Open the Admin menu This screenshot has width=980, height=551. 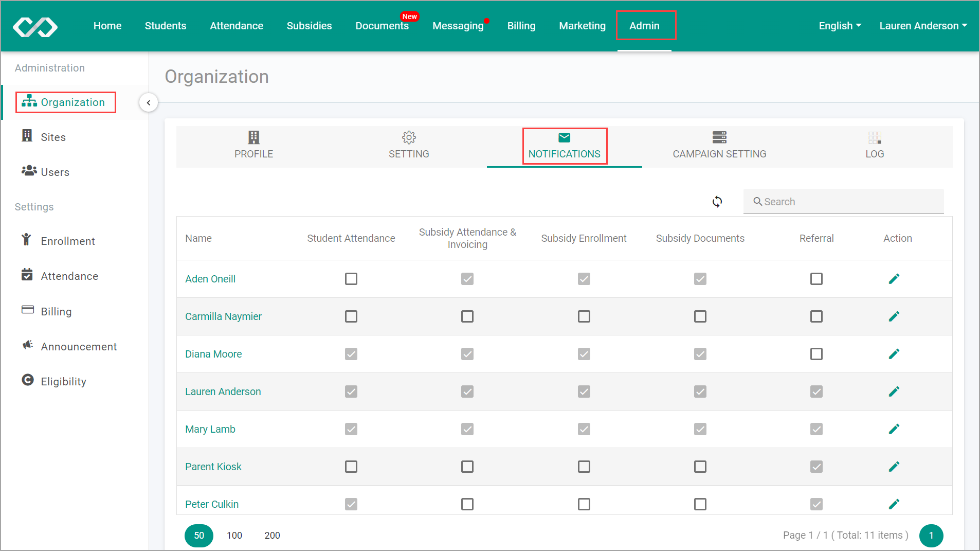click(644, 26)
